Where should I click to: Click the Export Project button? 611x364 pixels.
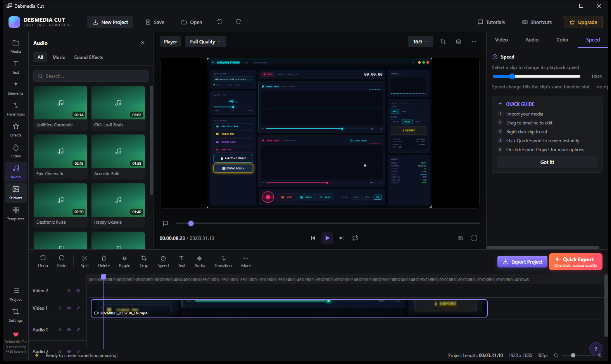[522, 262]
